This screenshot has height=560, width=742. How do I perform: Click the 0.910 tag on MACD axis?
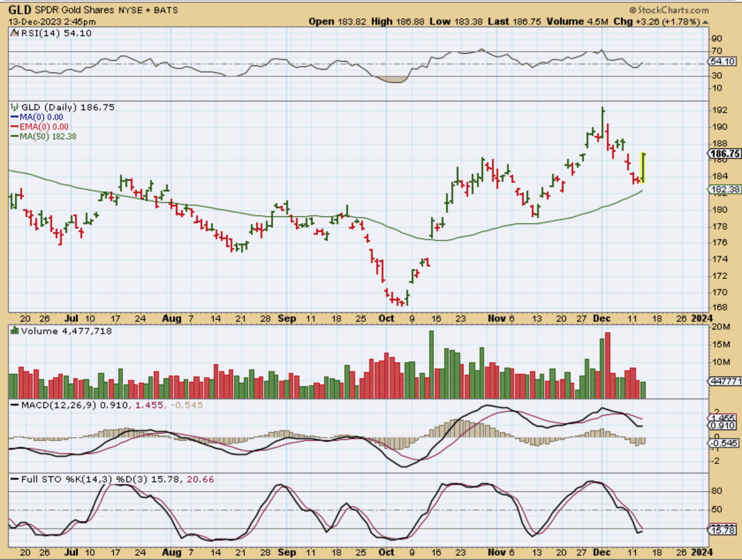pos(723,425)
